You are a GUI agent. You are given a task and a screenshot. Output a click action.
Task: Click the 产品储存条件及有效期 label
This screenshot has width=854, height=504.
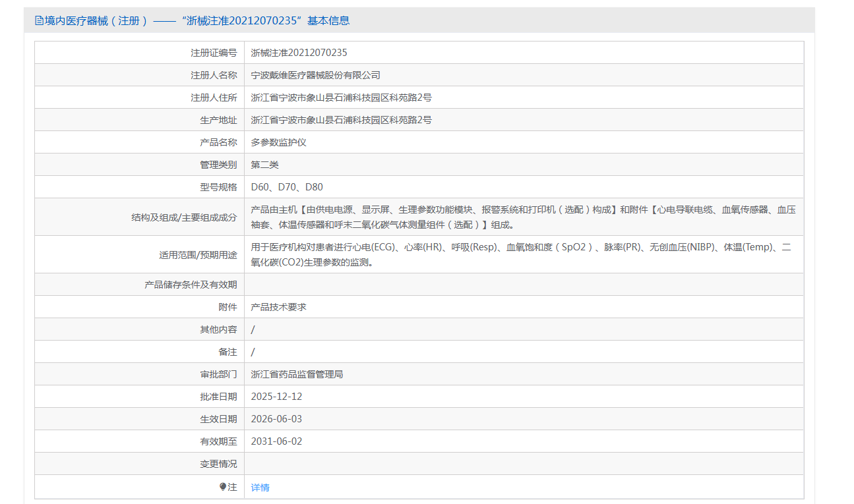[x=191, y=285]
